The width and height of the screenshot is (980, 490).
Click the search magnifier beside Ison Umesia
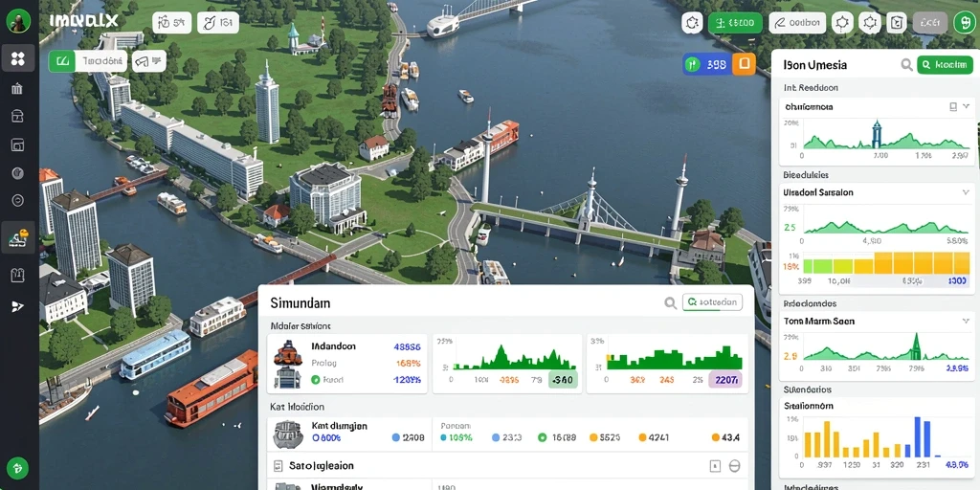[x=906, y=64]
